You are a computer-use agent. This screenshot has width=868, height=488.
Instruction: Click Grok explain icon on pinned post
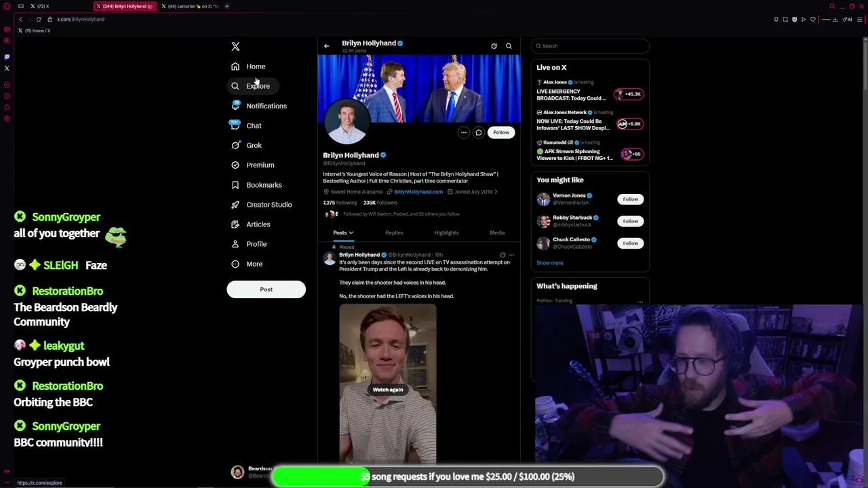click(x=502, y=255)
